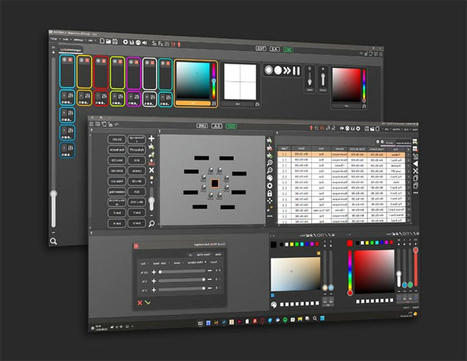Image resolution: width=467 pixels, height=361 pixels.
Task: Click the palette icon below the beige gradient picker
Action: tap(274, 305)
